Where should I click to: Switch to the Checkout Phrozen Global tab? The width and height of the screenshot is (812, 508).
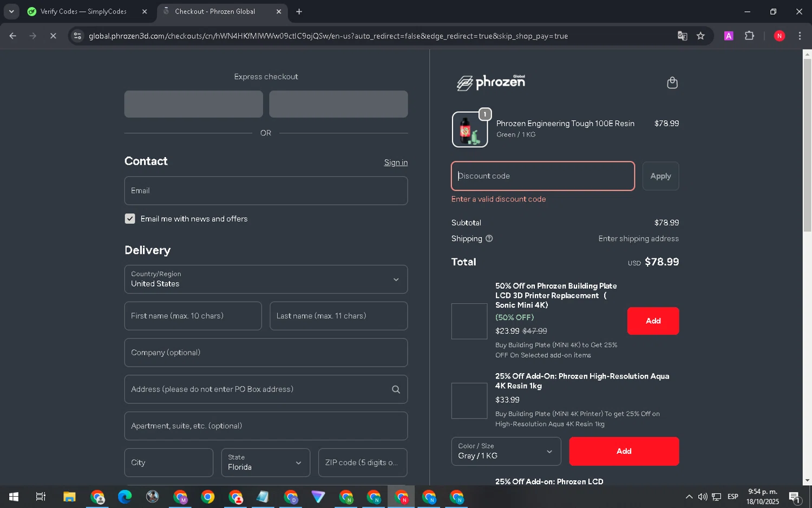point(222,11)
